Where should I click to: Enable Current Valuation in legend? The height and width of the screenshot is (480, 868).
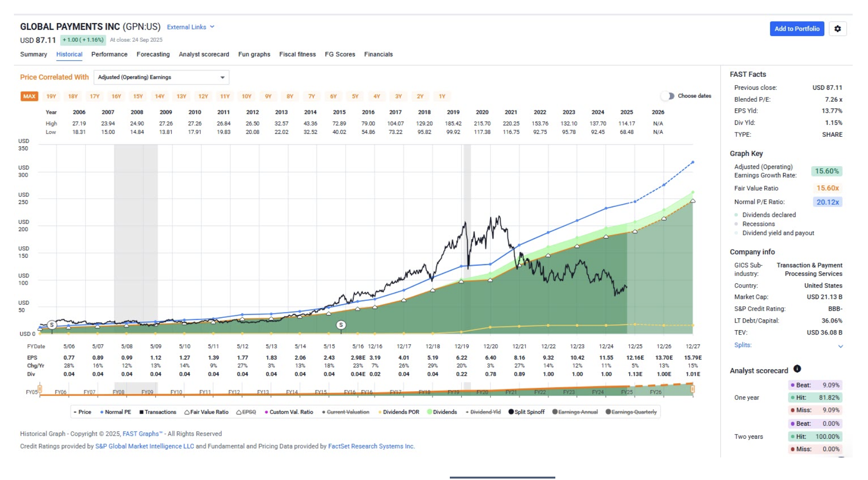[346, 412]
